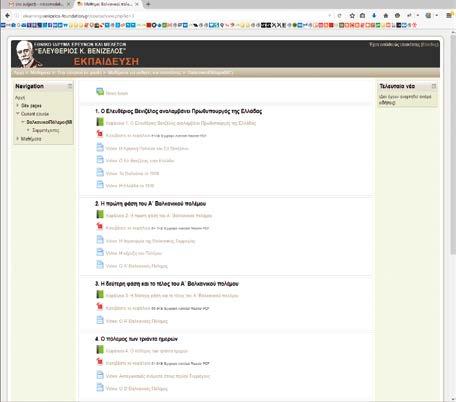Click the browser address bar

(x=173, y=16)
